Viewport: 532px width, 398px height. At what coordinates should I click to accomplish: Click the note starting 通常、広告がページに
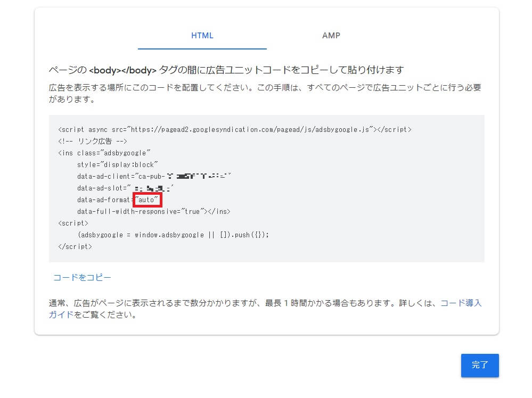[x=265, y=309]
